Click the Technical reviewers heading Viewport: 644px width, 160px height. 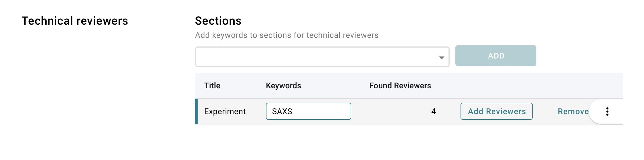point(75,21)
